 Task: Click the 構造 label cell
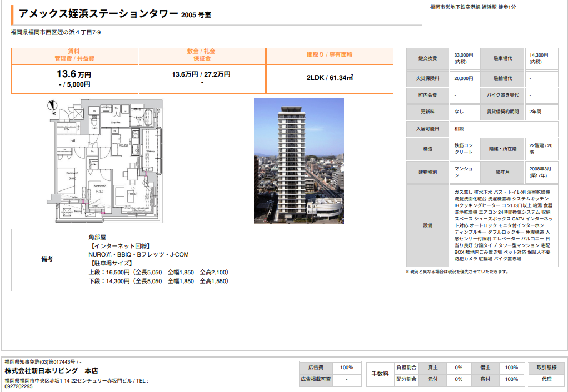coord(427,149)
